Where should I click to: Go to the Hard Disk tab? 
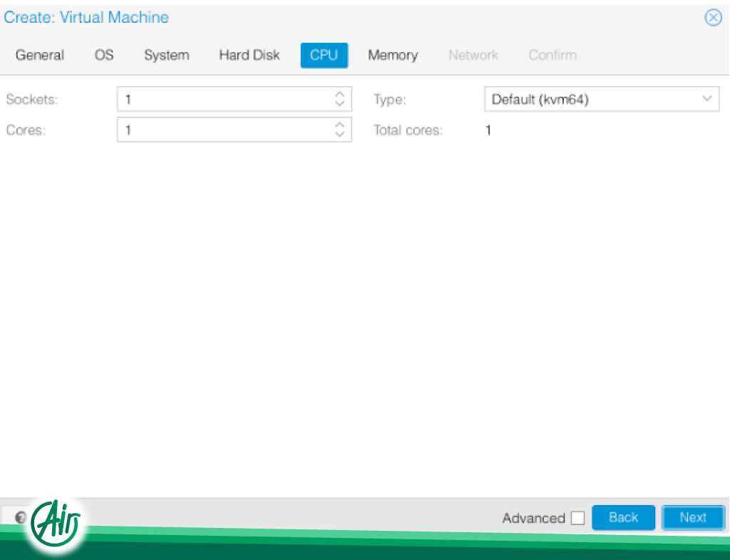pos(249,55)
